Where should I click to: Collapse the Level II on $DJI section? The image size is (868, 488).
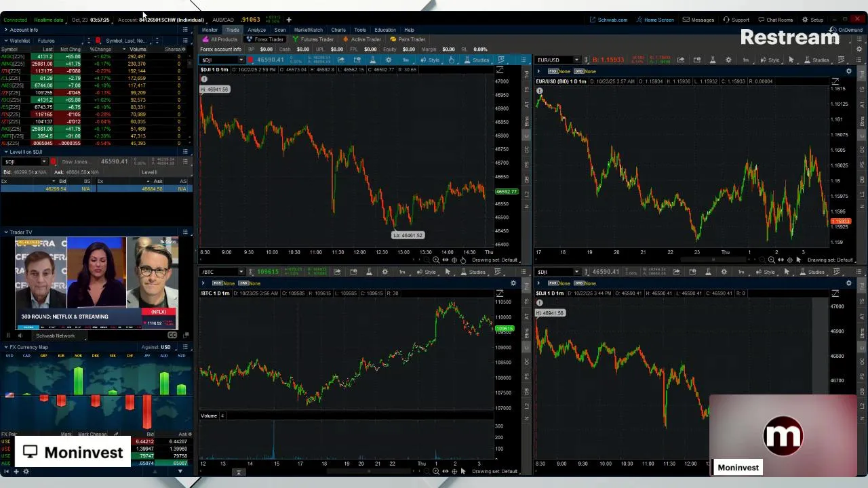[6, 152]
